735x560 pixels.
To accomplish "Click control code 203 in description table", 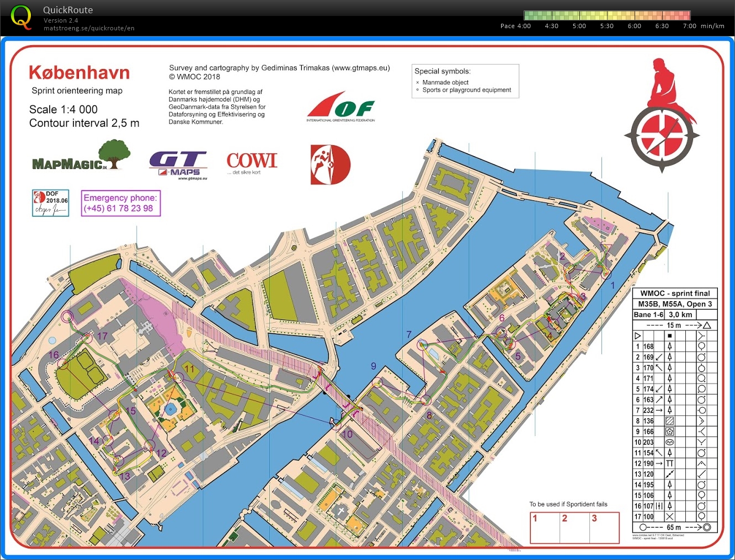I will [x=648, y=442].
